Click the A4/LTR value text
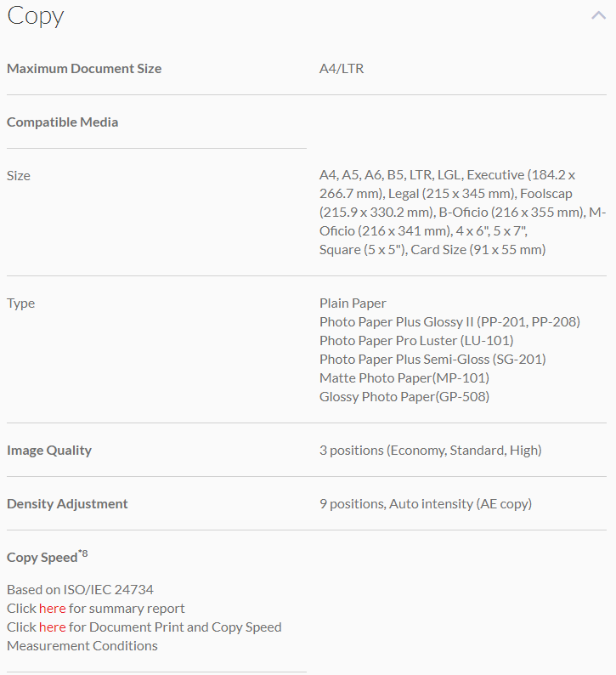 tap(342, 68)
